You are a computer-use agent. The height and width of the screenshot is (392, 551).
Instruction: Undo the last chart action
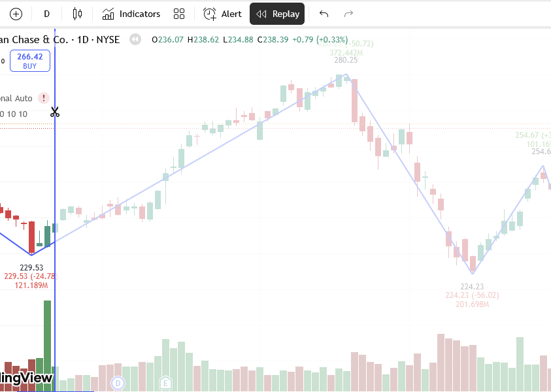pyautogui.click(x=324, y=14)
